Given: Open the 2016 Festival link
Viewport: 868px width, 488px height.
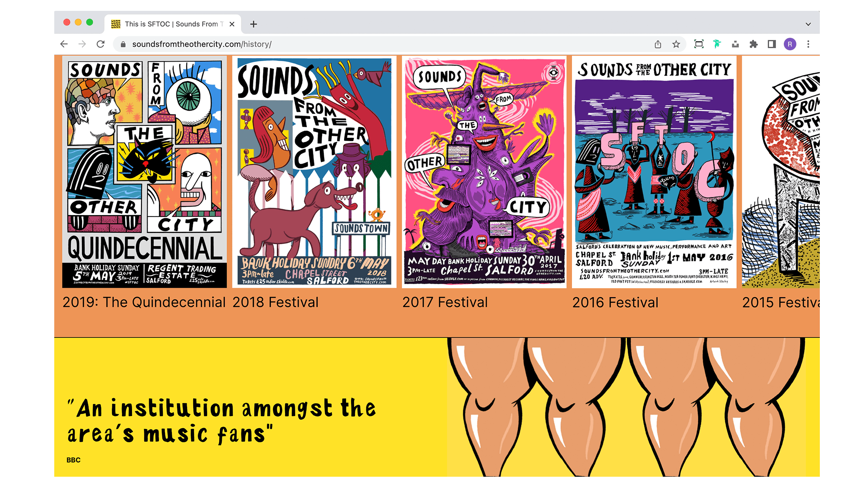Looking at the screenshot, I should [x=615, y=302].
